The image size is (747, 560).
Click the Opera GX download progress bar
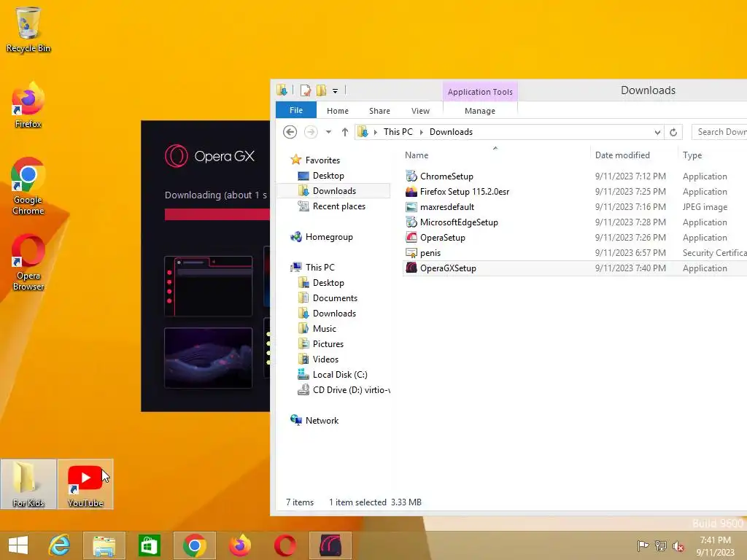[x=217, y=214]
